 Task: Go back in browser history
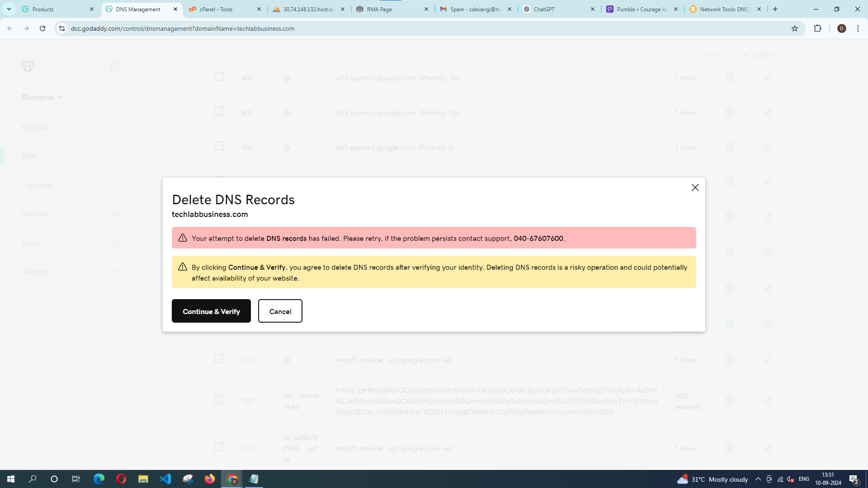[x=10, y=28]
